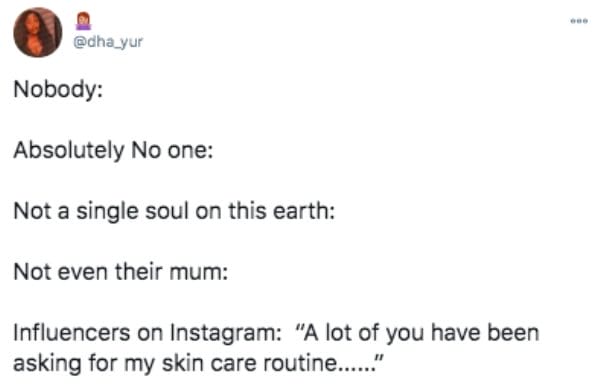
Task: Click the phrase 'skin care' in the last line
Action: coord(209,363)
